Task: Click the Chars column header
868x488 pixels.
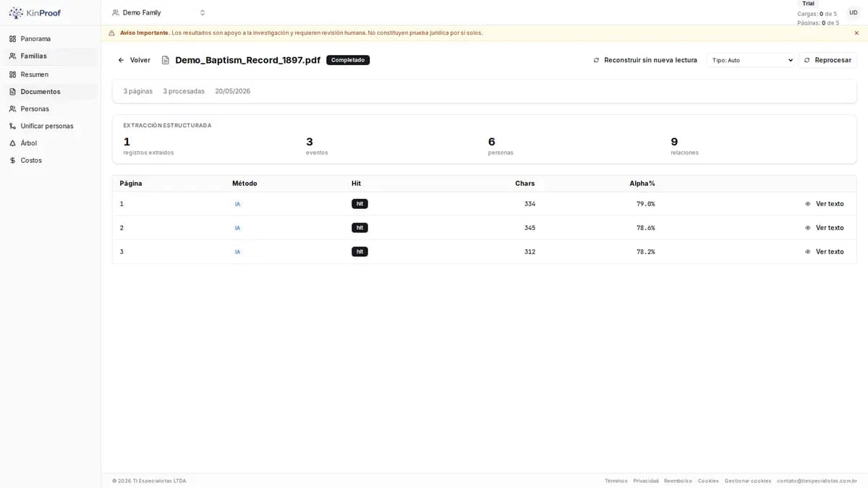Action: point(525,184)
